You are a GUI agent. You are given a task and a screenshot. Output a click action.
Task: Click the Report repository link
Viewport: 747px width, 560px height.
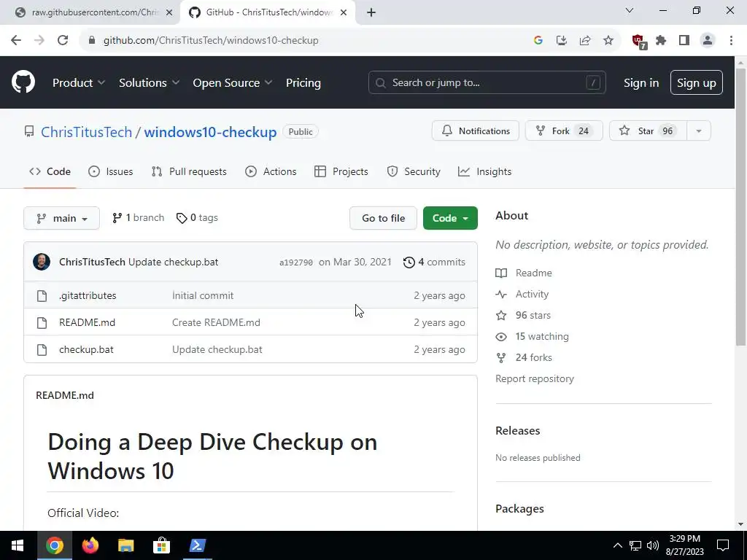(x=535, y=378)
